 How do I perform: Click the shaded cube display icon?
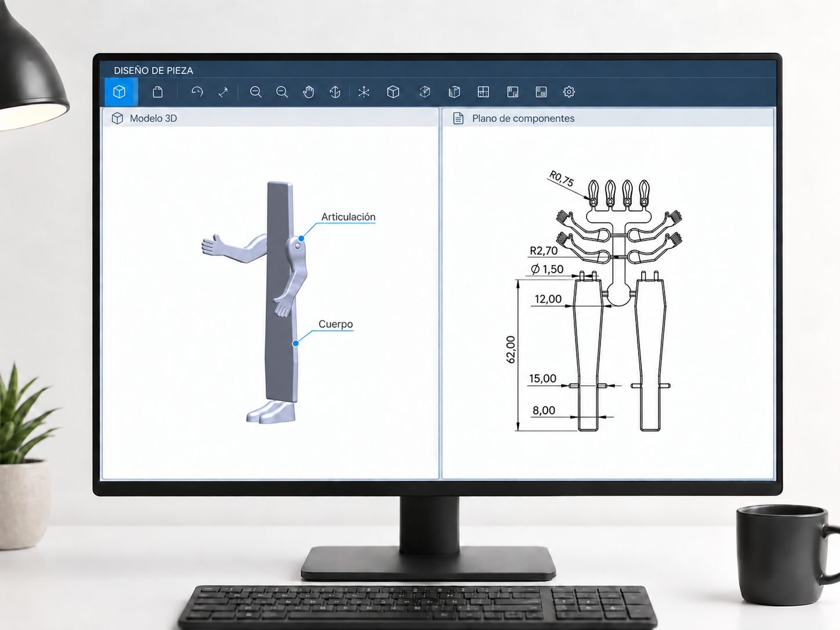click(x=425, y=92)
